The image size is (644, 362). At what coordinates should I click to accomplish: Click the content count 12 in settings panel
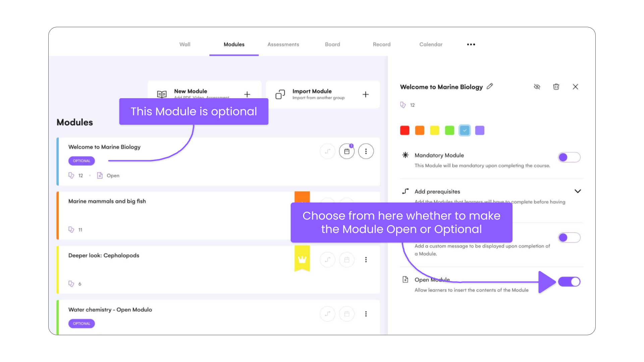click(x=412, y=105)
